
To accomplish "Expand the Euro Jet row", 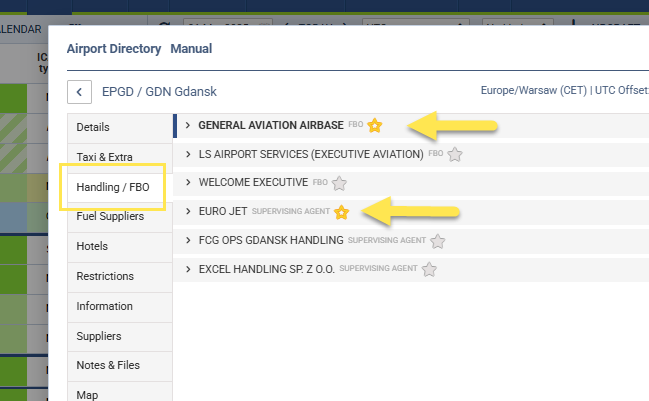I will tap(188, 211).
